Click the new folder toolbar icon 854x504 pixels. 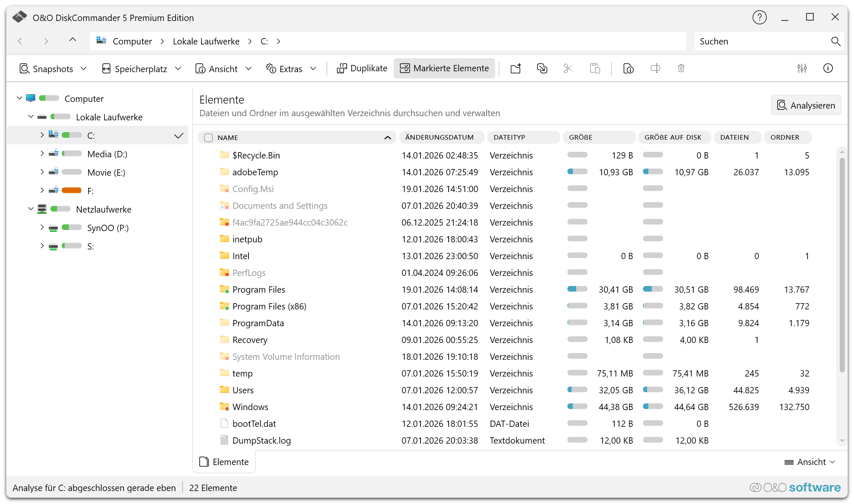(516, 68)
